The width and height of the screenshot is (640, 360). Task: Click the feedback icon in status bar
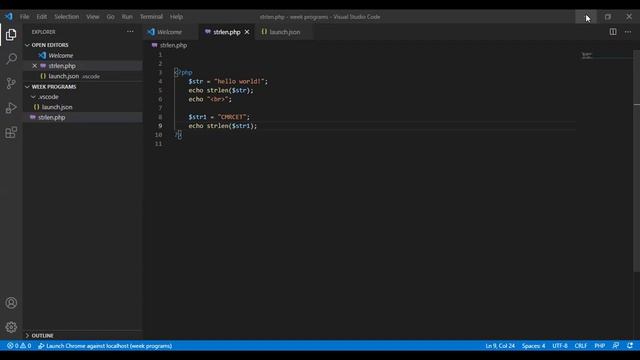(x=616, y=346)
